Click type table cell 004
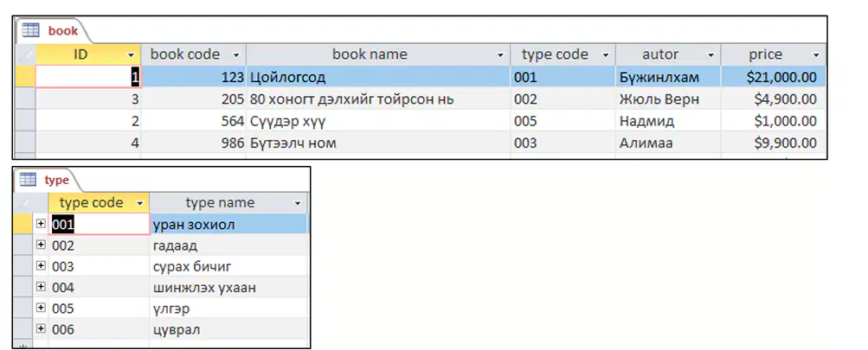 [x=99, y=287]
